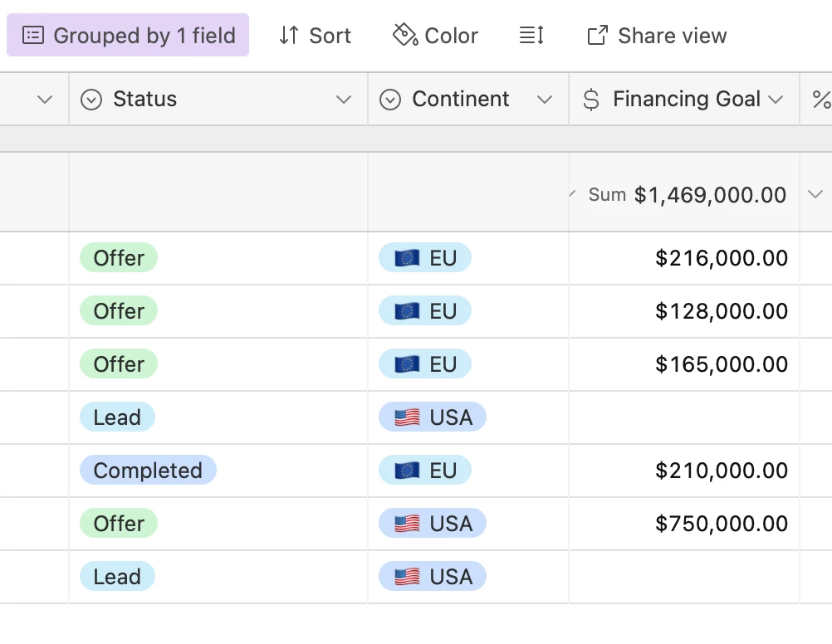Click the Status field type icon

point(91,100)
